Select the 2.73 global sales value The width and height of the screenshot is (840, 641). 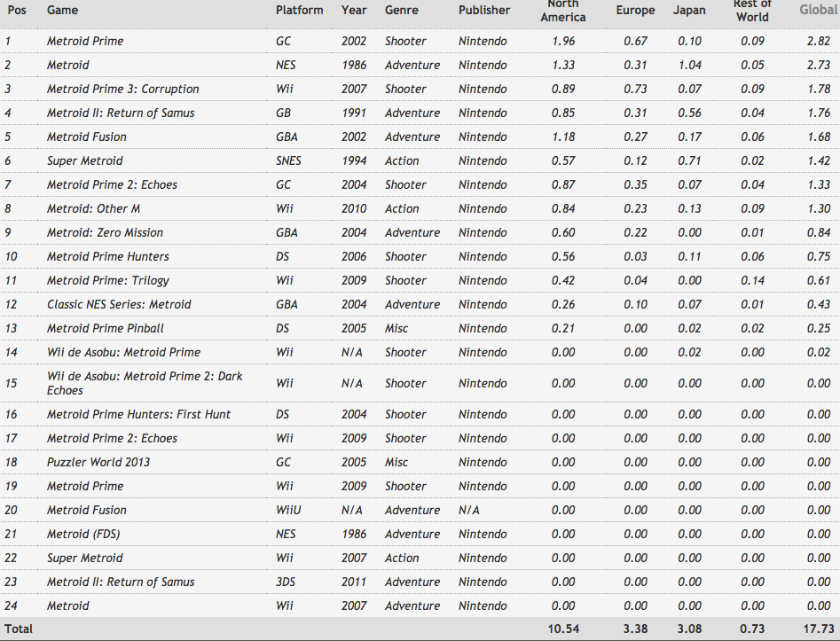pyautogui.click(x=819, y=66)
